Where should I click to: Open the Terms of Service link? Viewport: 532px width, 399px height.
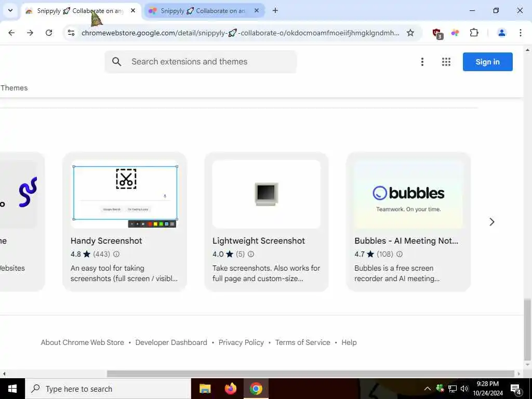(302, 342)
